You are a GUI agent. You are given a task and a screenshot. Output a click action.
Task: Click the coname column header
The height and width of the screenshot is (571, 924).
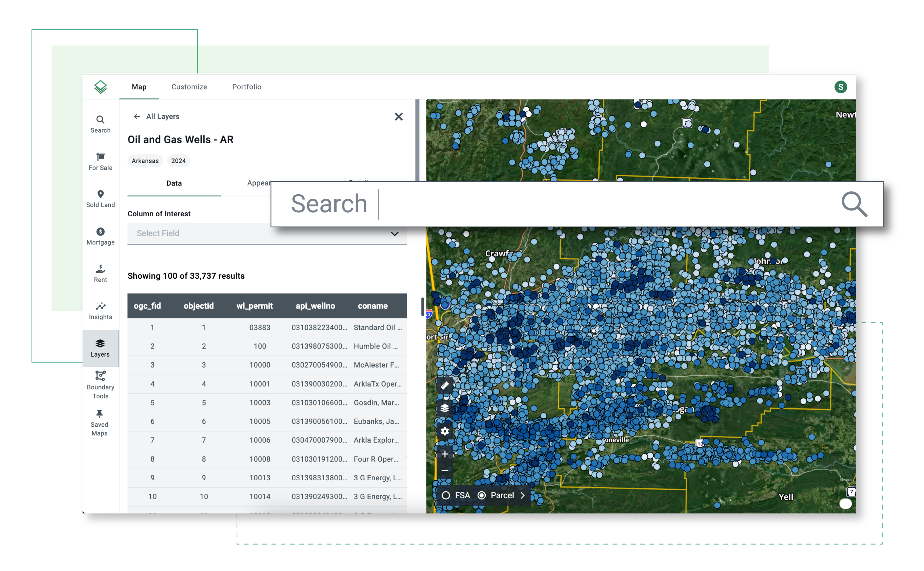click(x=373, y=306)
